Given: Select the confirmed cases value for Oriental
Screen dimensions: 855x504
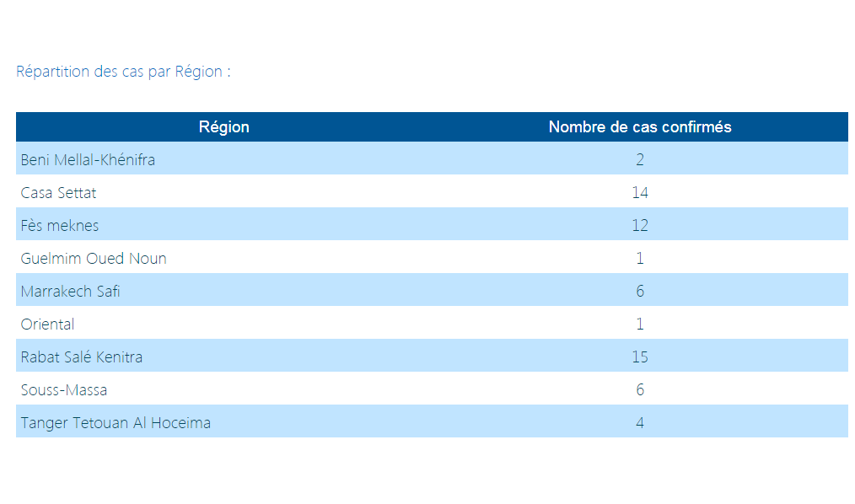Looking at the screenshot, I should [639, 324].
